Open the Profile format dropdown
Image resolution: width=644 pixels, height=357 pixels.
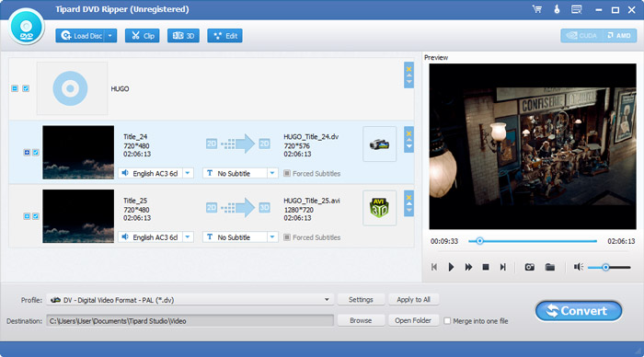click(190, 300)
